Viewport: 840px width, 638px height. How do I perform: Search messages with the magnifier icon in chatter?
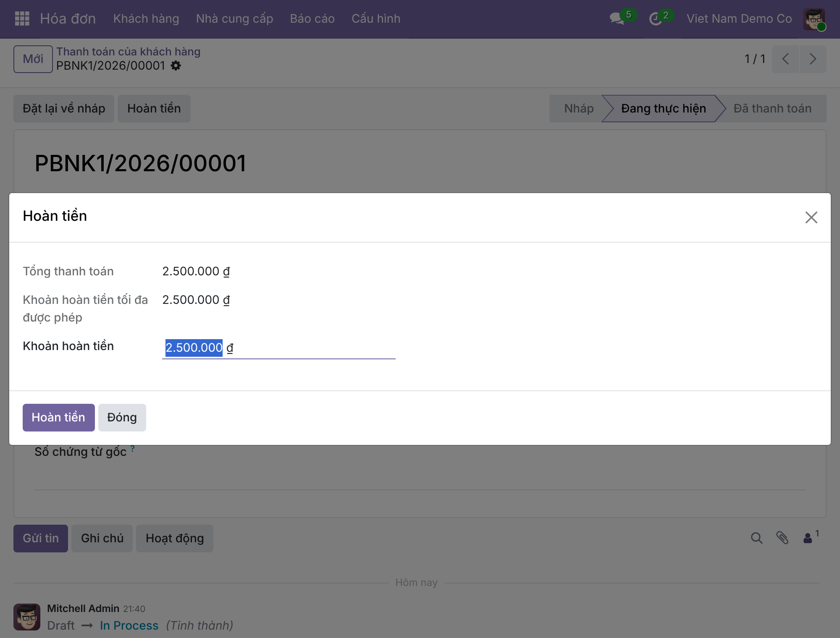pos(756,538)
